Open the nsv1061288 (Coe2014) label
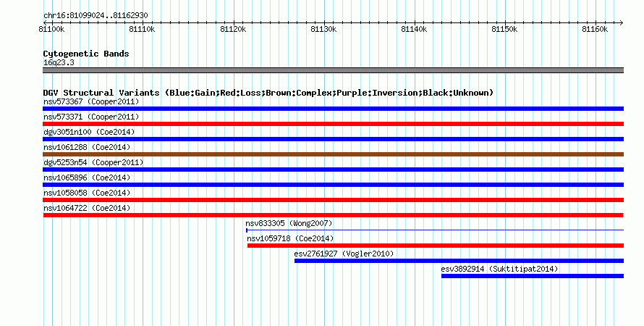644x326 pixels. pos(87,147)
